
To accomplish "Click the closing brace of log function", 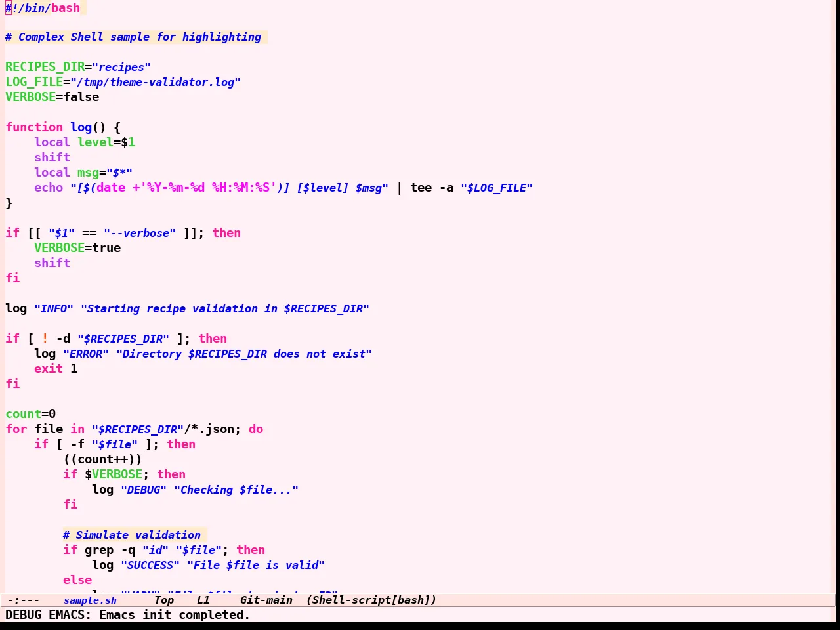I will 9,203.
